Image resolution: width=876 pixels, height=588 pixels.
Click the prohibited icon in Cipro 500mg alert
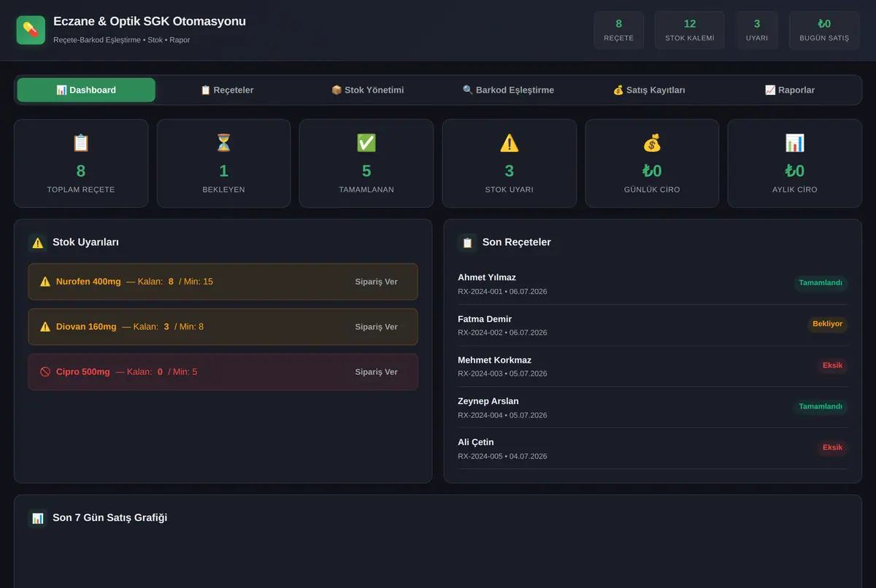click(x=45, y=372)
